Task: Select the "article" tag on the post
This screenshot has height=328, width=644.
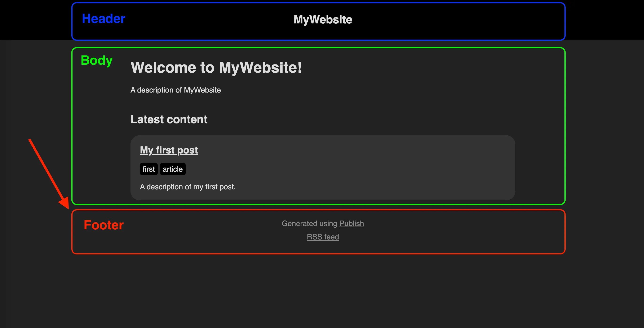Action: [x=172, y=169]
